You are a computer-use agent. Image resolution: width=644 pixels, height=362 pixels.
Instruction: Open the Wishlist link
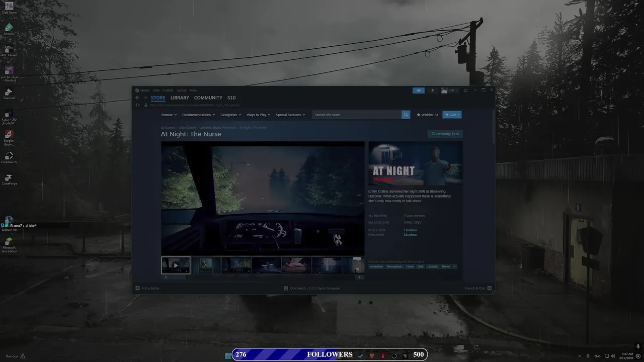click(427, 115)
